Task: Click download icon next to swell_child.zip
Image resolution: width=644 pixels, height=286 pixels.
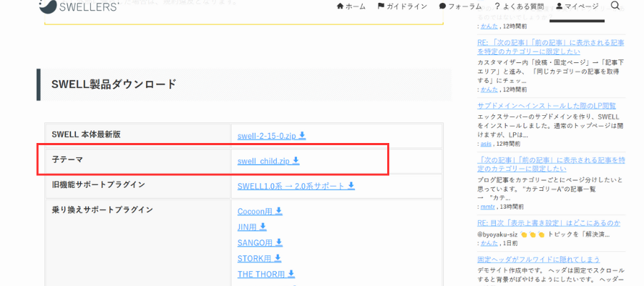Action: (296, 161)
